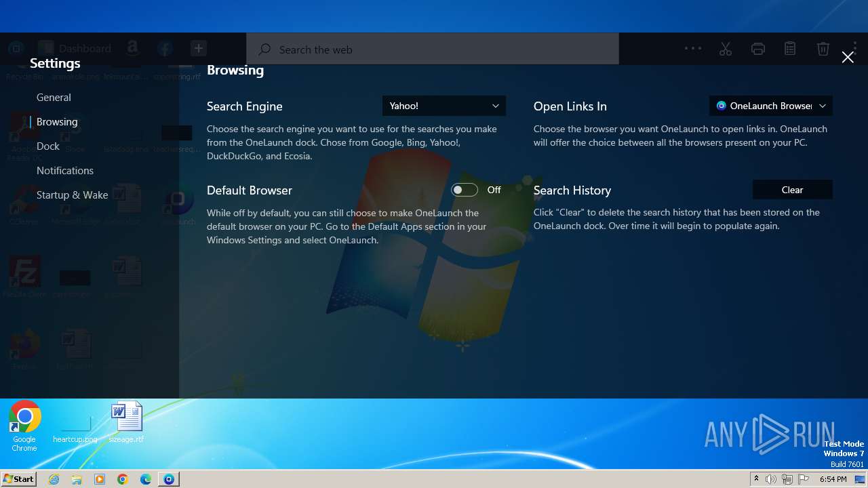
Task: Open the clipboard icon in dock
Action: (x=790, y=49)
